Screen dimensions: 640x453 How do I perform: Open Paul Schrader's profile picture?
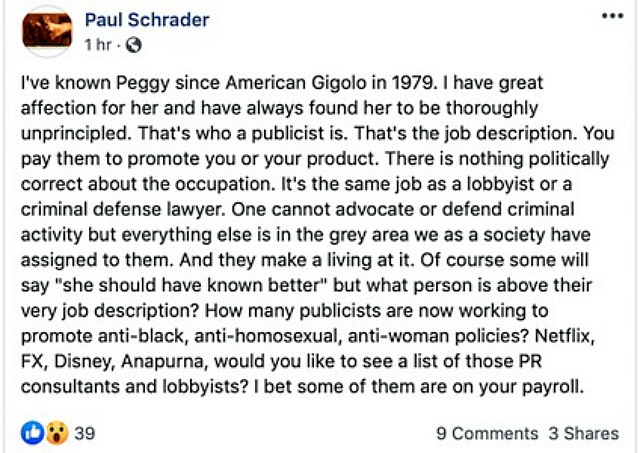pyautogui.click(x=47, y=31)
